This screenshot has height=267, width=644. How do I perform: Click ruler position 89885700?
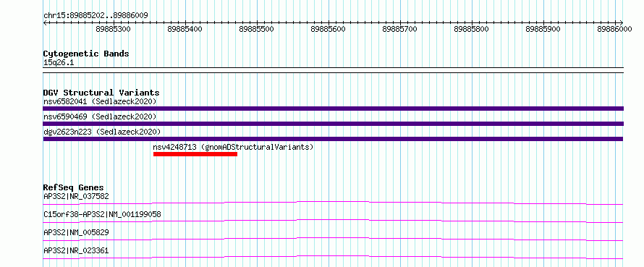pos(399,29)
